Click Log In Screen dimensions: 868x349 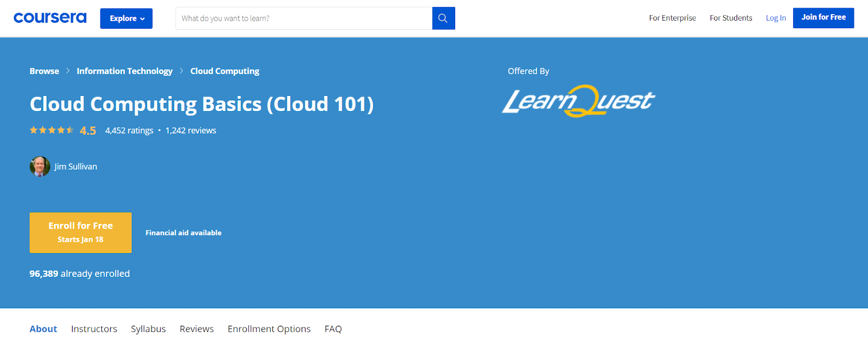click(x=776, y=18)
